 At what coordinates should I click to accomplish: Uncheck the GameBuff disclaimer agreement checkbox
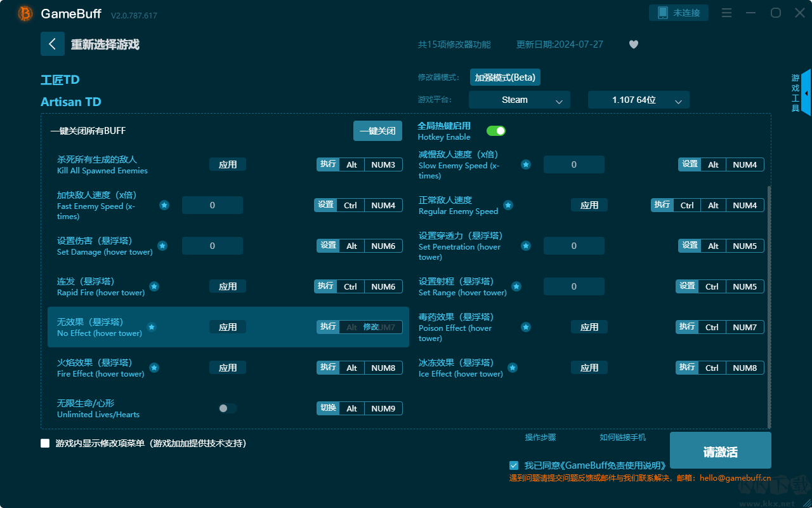[514, 465]
